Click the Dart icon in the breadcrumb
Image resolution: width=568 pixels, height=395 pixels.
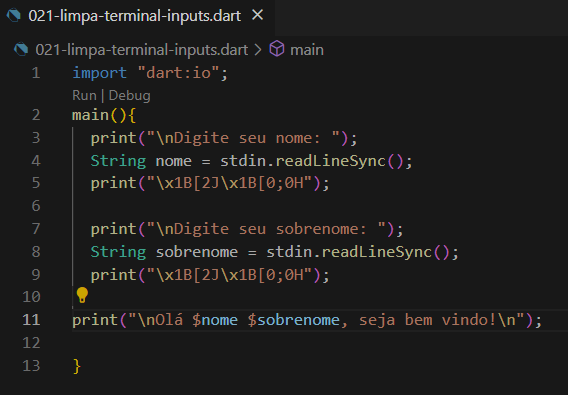21,49
